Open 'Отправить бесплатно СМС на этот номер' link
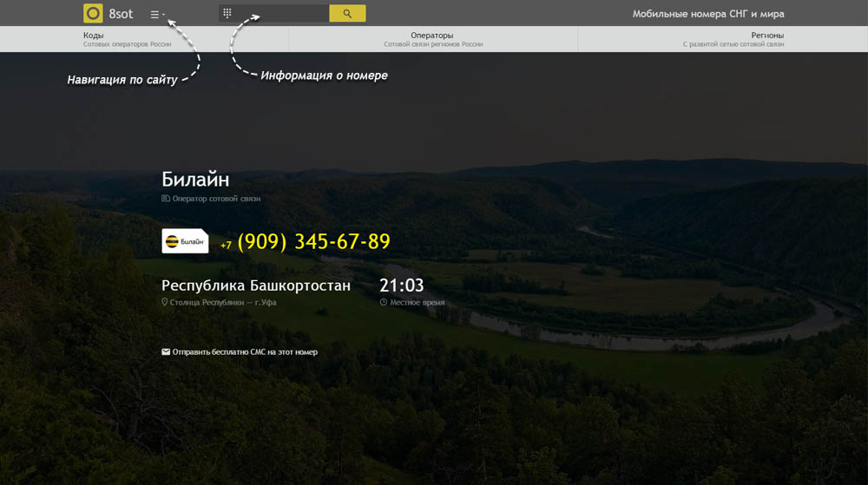Viewport: 868px width, 485px height. click(245, 351)
